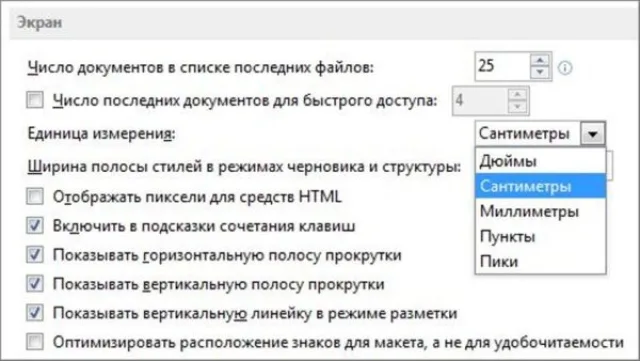The width and height of the screenshot is (640, 361).
Task: Check 'Отображать пиксели для средств HTML'
Action: pyautogui.click(x=35, y=196)
